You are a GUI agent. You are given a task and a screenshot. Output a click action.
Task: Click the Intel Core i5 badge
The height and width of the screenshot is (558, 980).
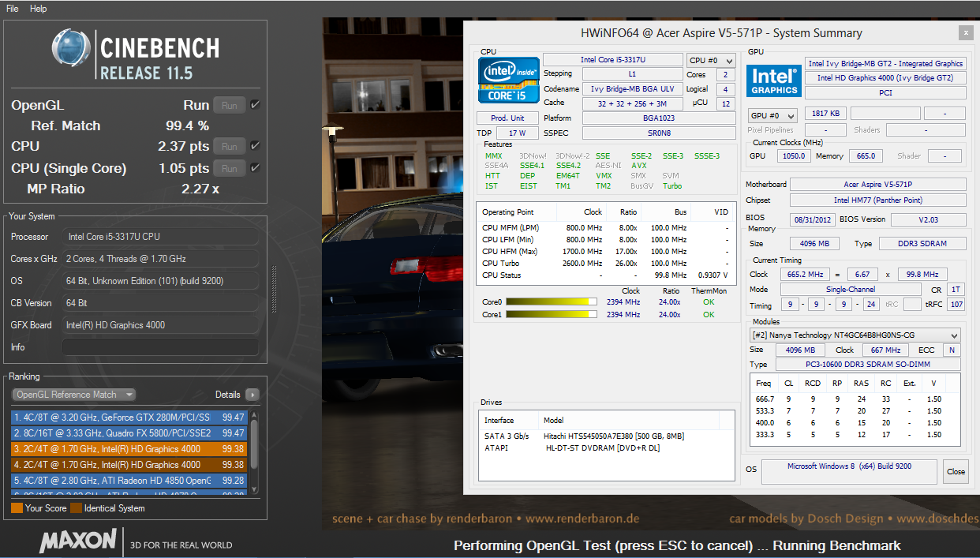coord(509,81)
